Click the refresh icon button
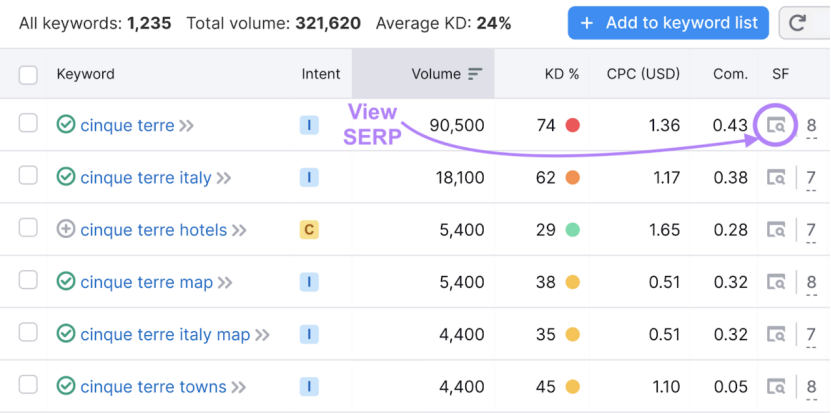This screenshot has height=413, width=831. coord(798,23)
